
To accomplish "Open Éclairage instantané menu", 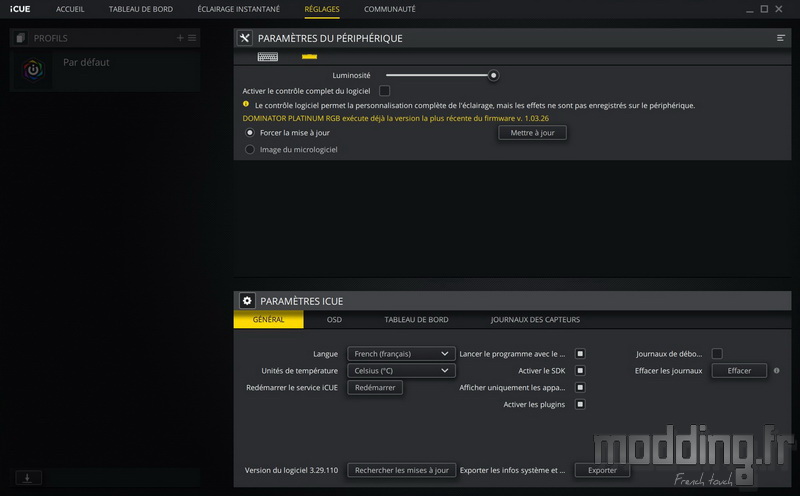I will click(238, 9).
